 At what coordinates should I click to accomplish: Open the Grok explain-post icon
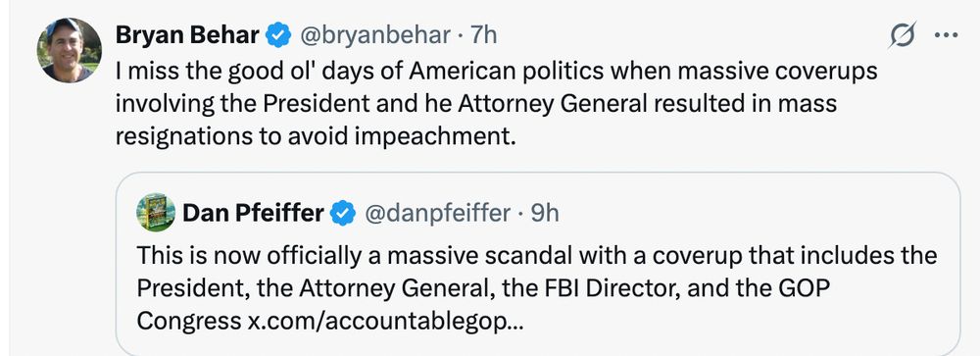[902, 35]
